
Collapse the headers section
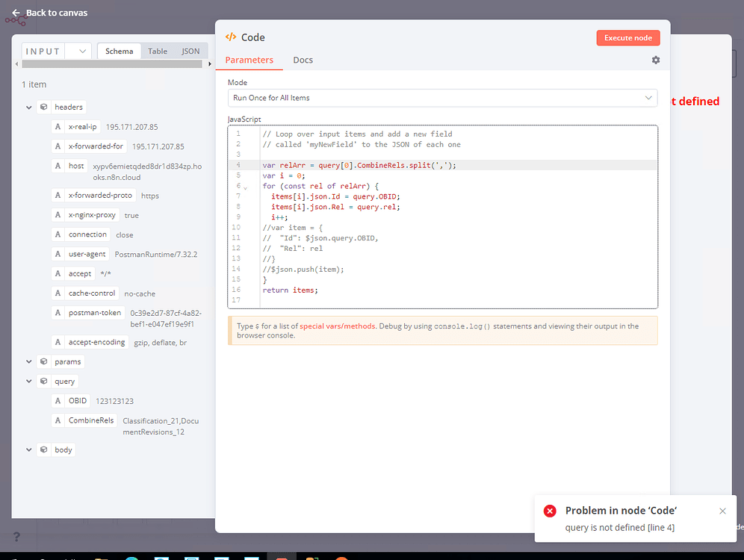28,107
